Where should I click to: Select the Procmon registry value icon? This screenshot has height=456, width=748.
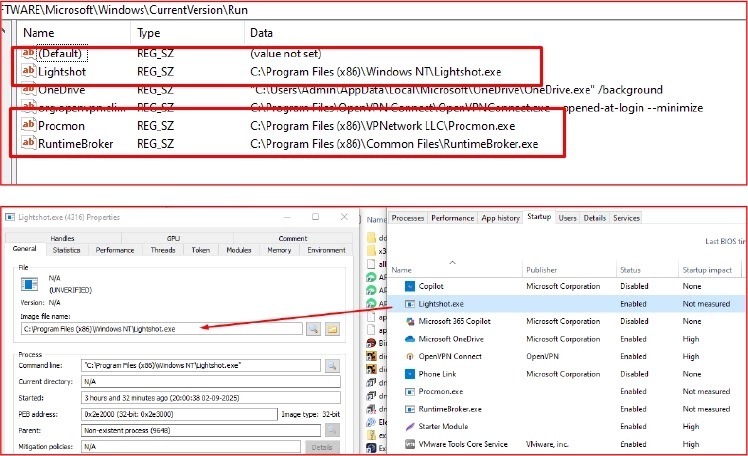point(27,126)
